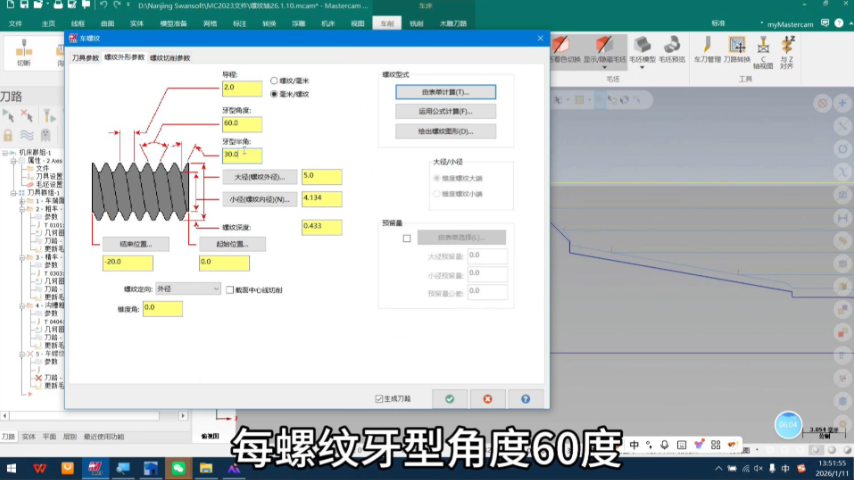The width and height of the screenshot is (854, 480).
Task: Click the plus icon at viewport right edge
Action: [843, 104]
